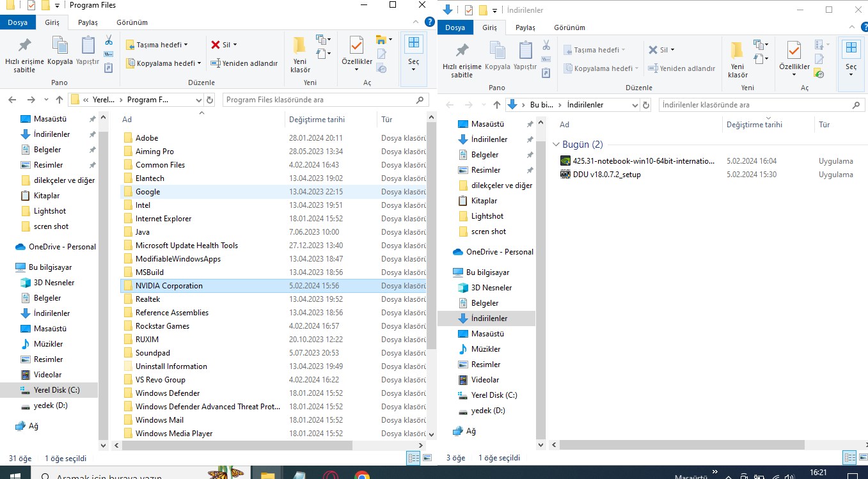This screenshot has width=868, height=479.
Task: Go back in the Program Files window
Action: (x=12, y=100)
